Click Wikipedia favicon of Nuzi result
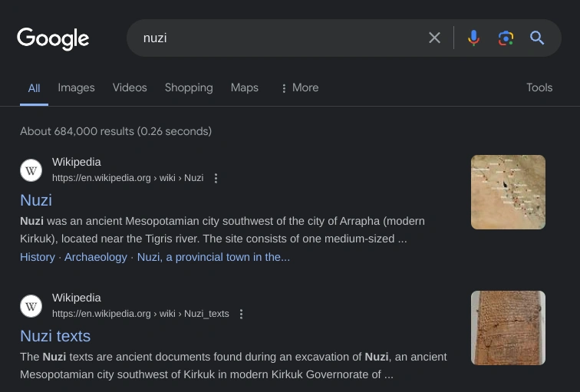The image size is (580, 392). (31, 170)
